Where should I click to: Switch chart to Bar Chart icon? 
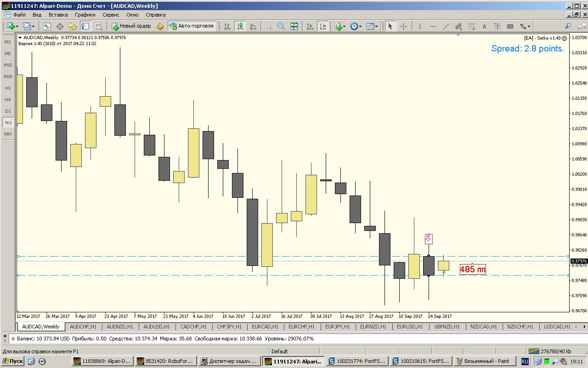click(227, 26)
